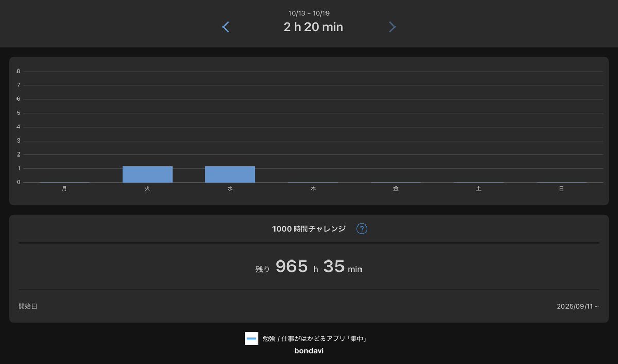618x364 pixels.
Task: Click the Wednesday (水) blue bar
Action: click(x=230, y=174)
